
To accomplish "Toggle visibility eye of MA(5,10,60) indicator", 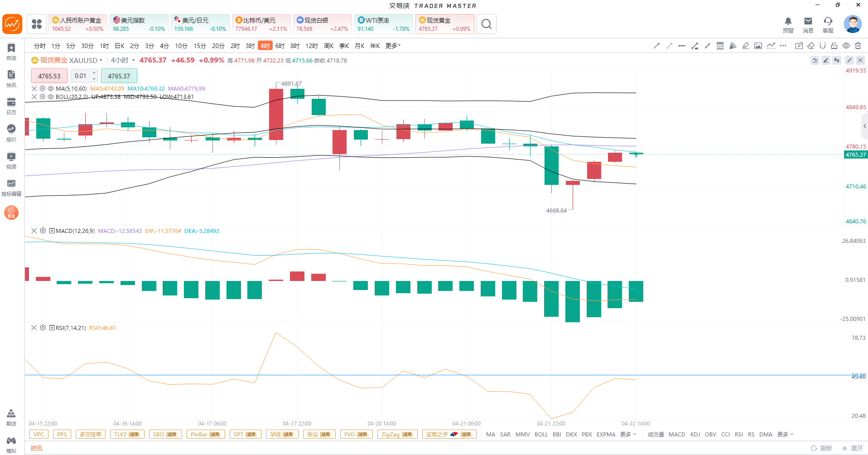I will click(51, 89).
